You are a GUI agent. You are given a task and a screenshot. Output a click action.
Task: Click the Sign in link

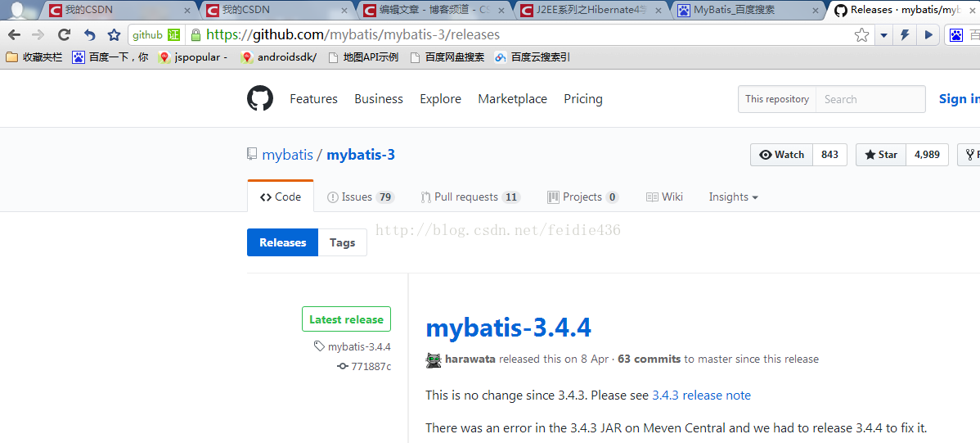[960, 99]
